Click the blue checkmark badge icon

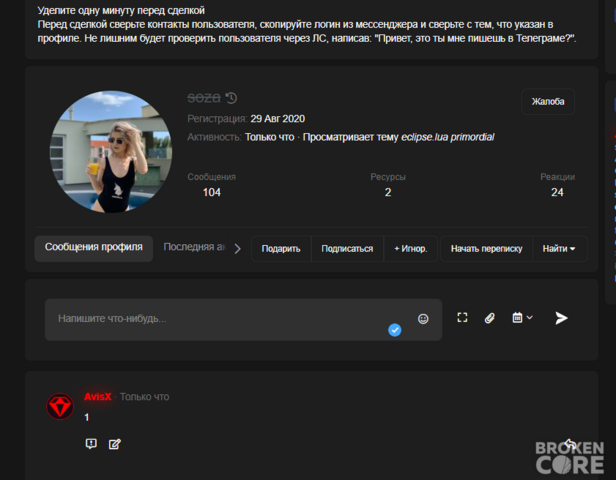[394, 330]
